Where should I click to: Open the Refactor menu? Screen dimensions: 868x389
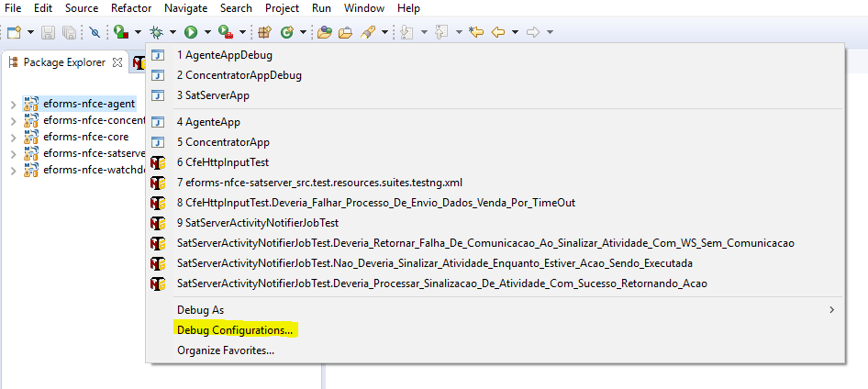tap(131, 8)
